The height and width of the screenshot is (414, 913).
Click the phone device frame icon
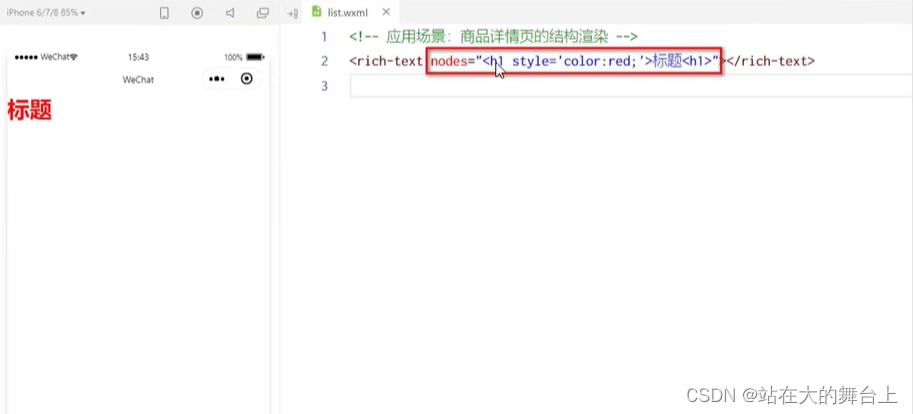click(164, 13)
